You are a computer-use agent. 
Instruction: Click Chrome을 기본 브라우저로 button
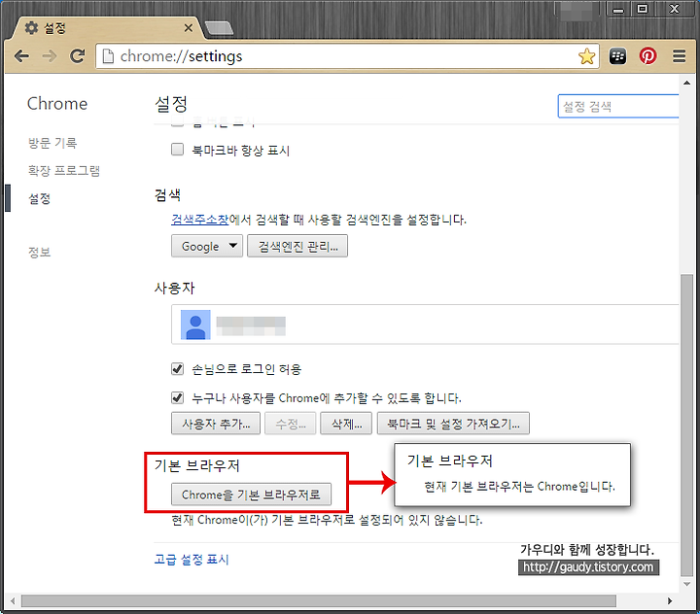tap(252, 495)
